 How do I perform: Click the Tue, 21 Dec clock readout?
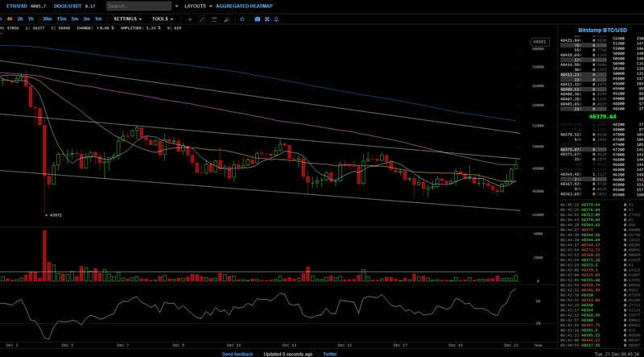(616, 354)
